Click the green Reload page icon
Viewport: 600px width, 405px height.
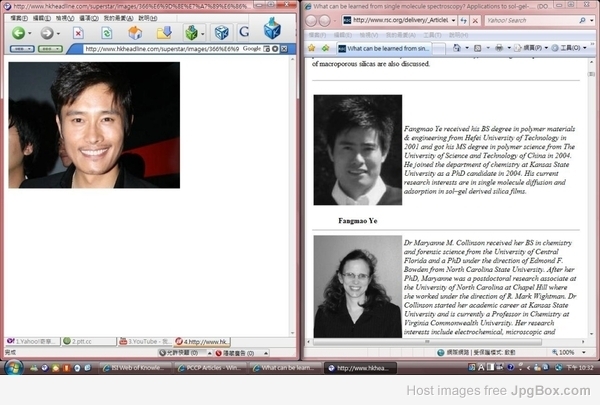(x=106, y=33)
